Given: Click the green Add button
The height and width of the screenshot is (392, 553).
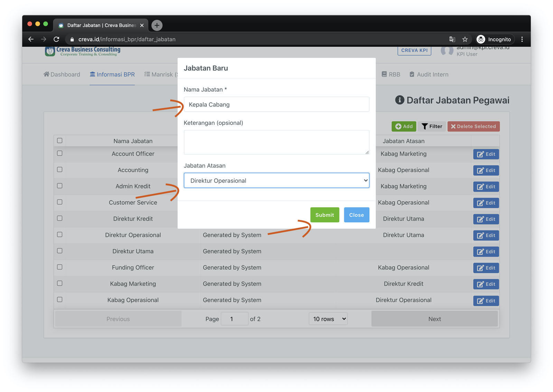Looking at the screenshot, I should (404, 127).
